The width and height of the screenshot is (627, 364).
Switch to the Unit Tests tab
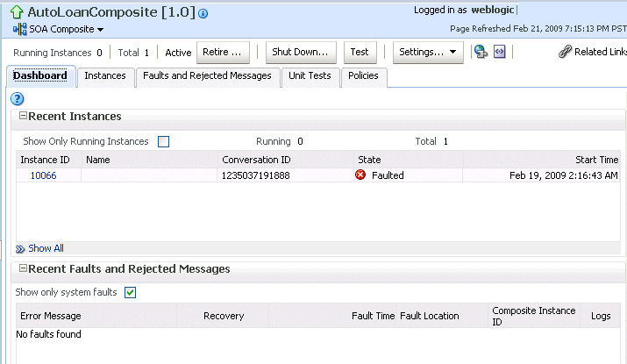[x=310, y=75]
